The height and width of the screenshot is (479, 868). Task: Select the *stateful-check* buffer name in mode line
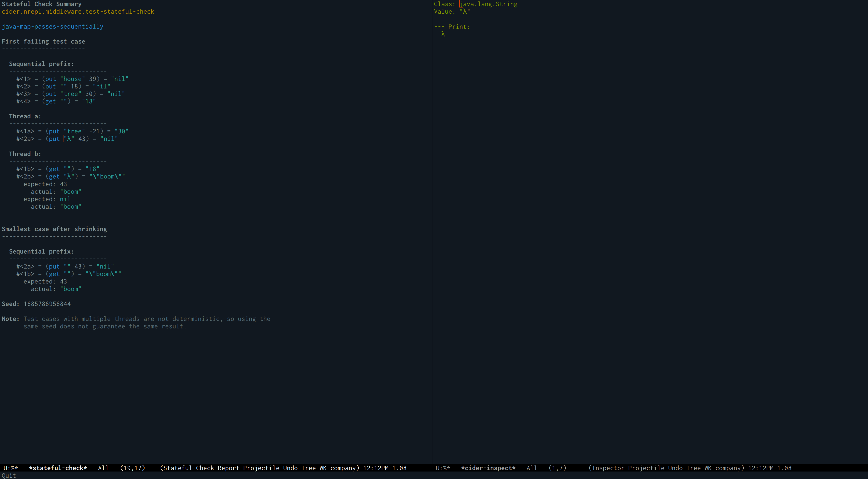pos(58,468)
